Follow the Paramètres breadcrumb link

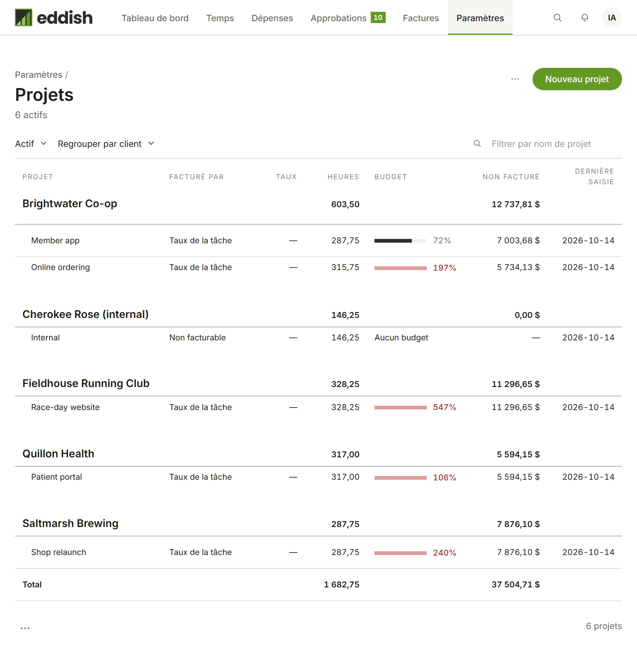[39, 75]
